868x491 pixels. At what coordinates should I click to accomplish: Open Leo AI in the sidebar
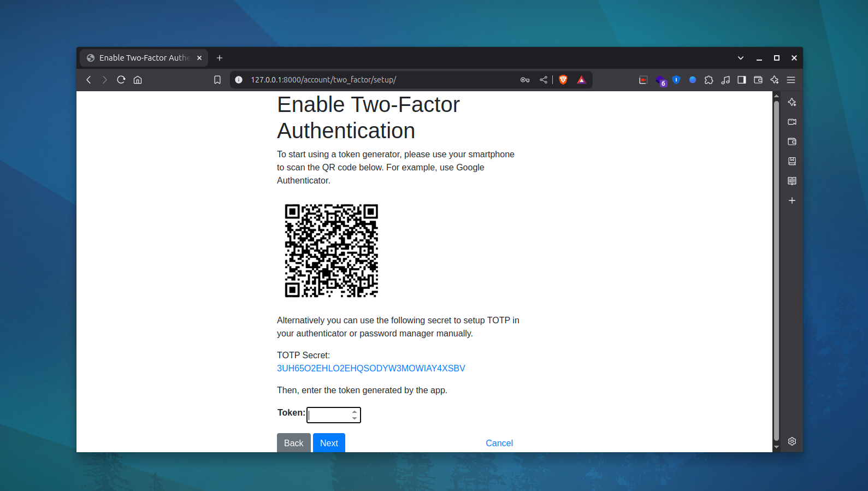792,102
